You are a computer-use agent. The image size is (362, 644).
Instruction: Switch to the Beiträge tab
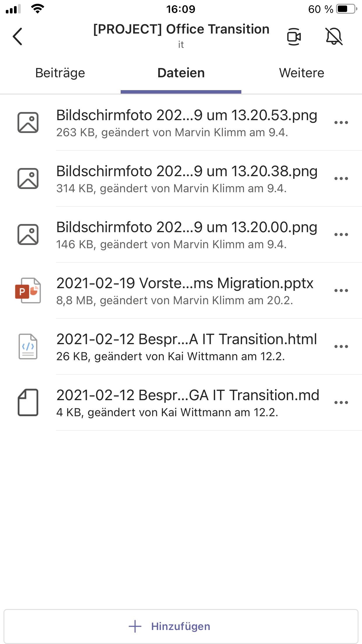(x=60, y=73)
